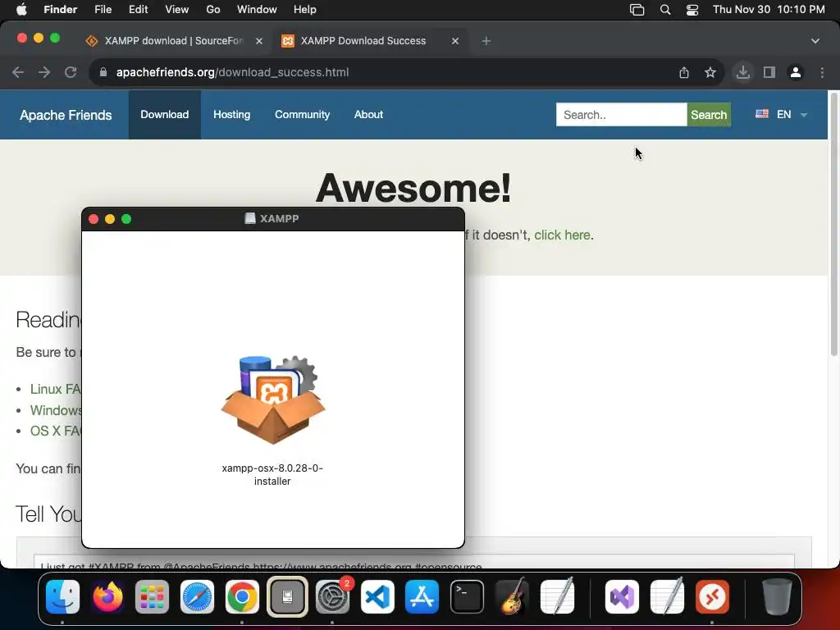Open the Go menu in menu bar
Screen dimensions: 840x630
213,10
